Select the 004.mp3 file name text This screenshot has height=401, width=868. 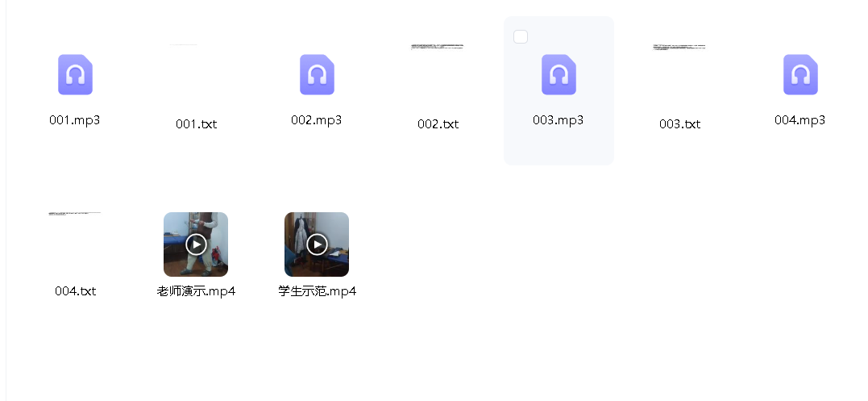[800, 120]
